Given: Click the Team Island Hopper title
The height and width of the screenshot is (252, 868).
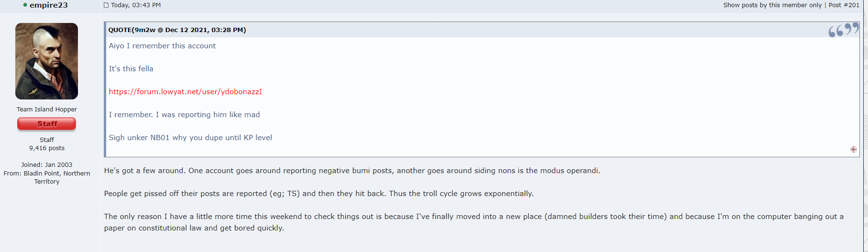Looking at the screenshot, I should point(47,110).
